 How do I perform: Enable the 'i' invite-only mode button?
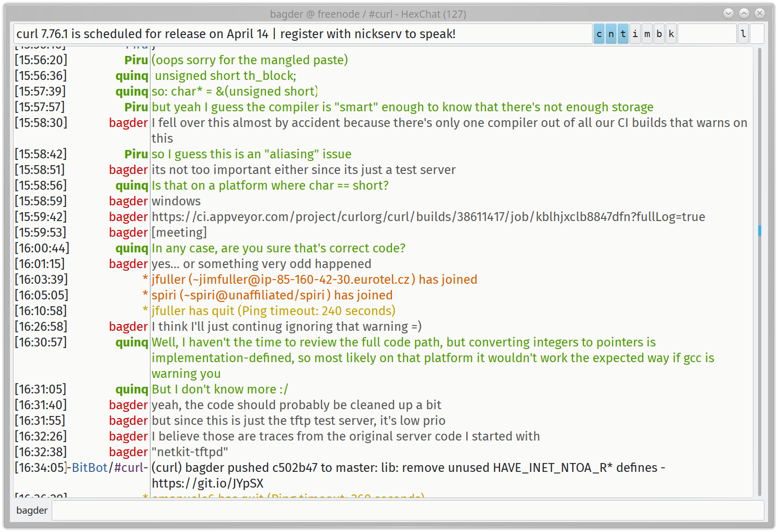pyautogui.click(x=635, y=34)
